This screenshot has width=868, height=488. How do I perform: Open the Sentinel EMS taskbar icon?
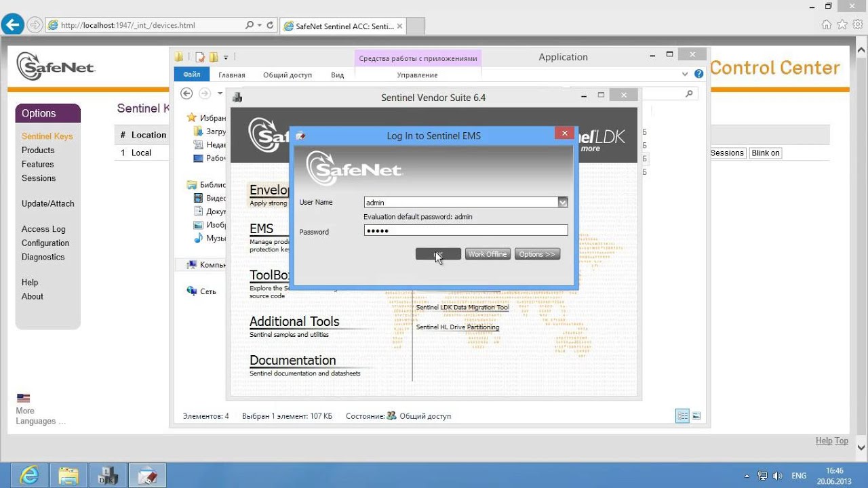(147, 476)
